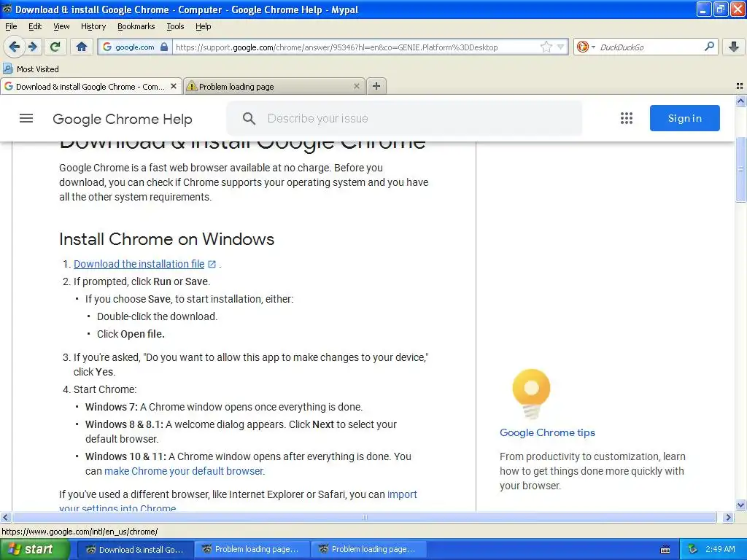Click the vertical scrollbar thumb
Viewport: 747px width, 560px height.
(740, 169)
